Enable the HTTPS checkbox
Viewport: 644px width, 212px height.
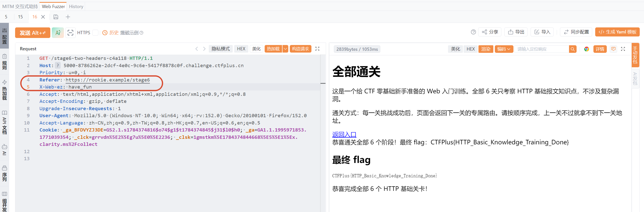[x=95, y=33]
